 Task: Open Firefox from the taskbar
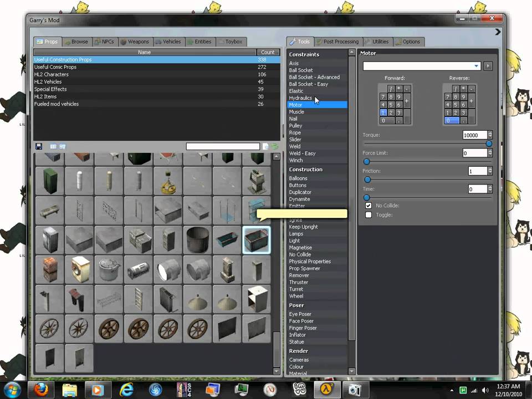41,390
